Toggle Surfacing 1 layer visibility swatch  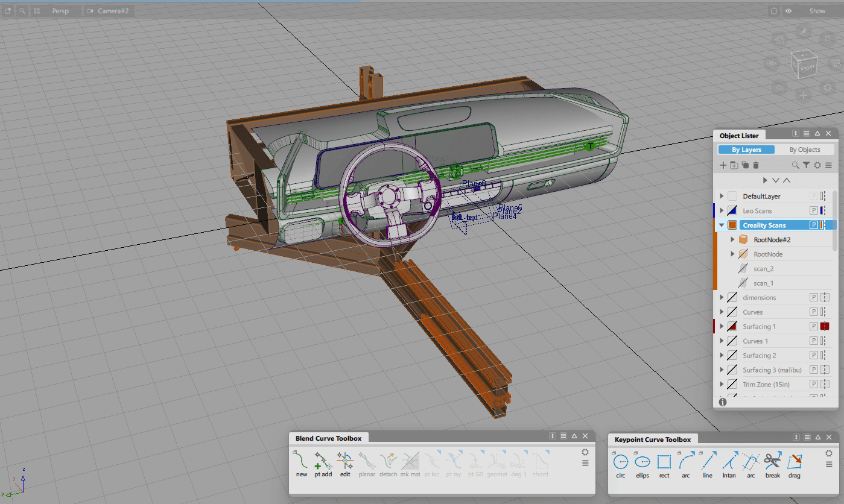coord(732,326)
